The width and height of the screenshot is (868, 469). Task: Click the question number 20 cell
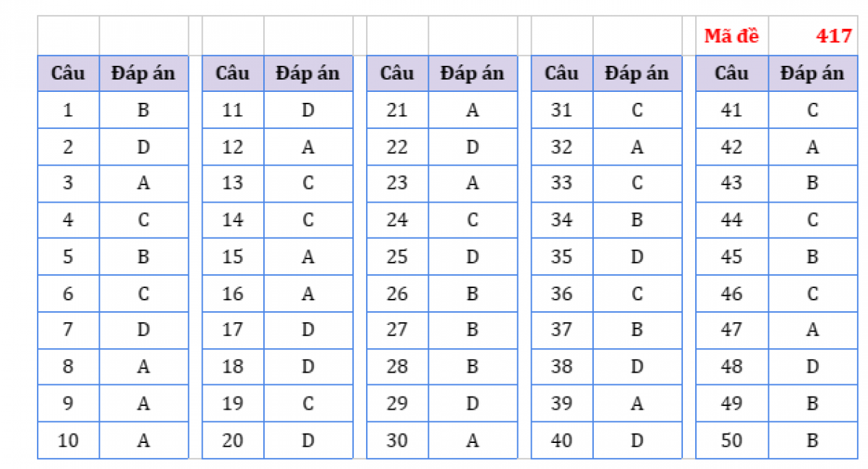(x=233, y=440)
